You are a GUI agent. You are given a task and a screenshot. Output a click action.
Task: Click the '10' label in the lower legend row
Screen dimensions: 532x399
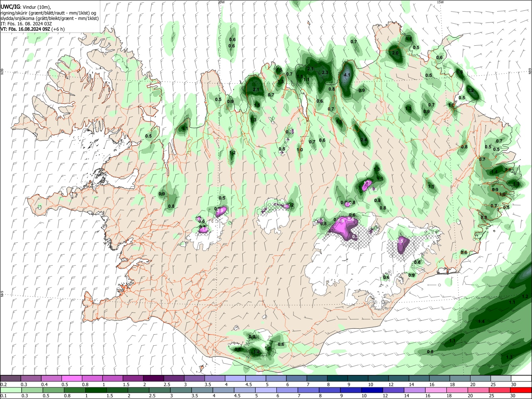tap(364, 396)
